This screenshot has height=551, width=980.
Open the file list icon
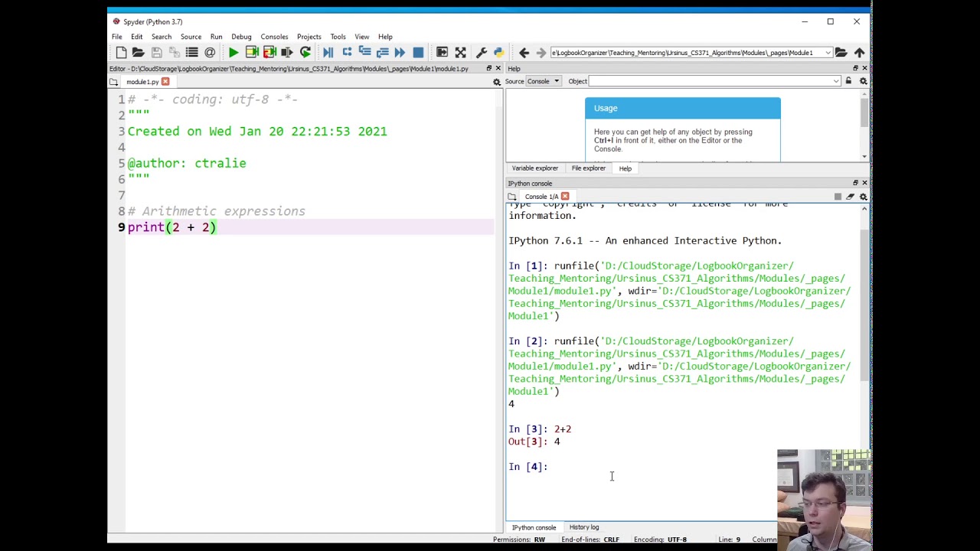coord(191,52)
